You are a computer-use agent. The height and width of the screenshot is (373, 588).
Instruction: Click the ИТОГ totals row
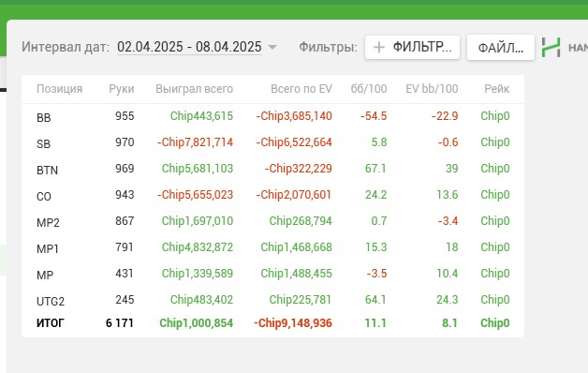(273, 323)
